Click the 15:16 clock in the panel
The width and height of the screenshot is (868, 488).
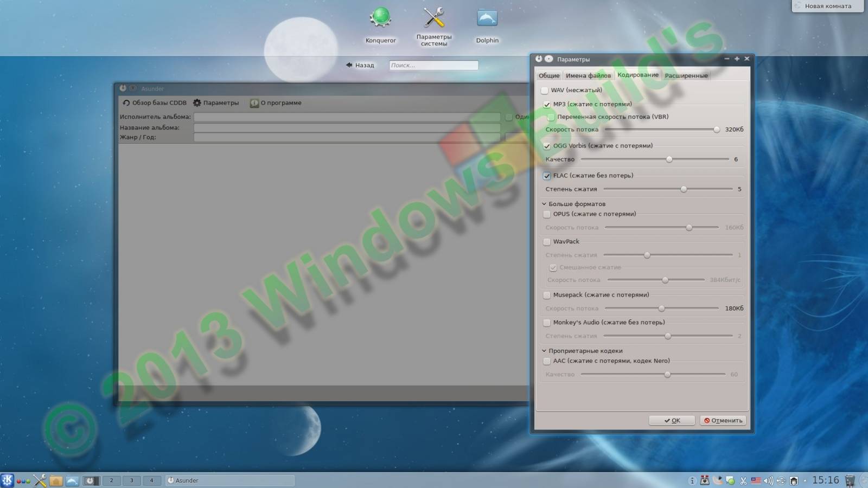(x=826, y=480)
